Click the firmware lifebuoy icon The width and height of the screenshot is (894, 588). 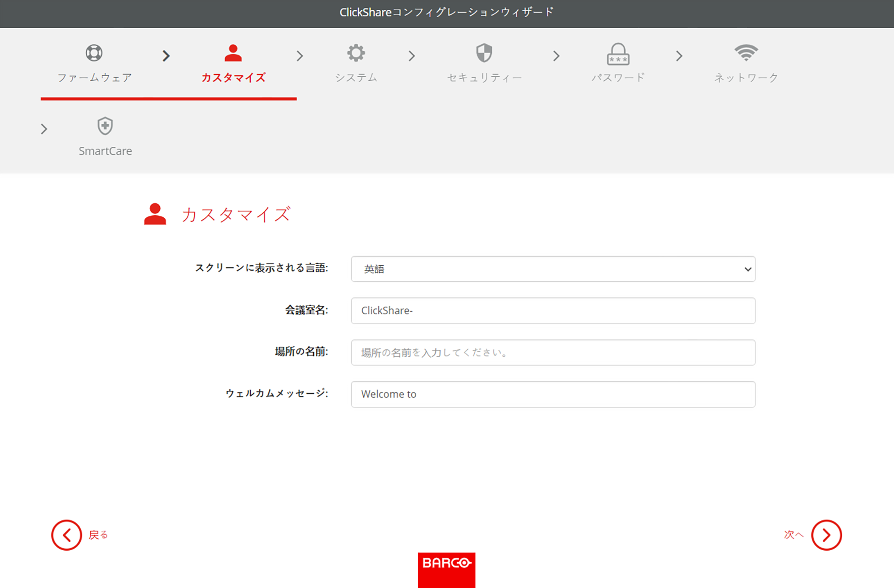point(94,53)
